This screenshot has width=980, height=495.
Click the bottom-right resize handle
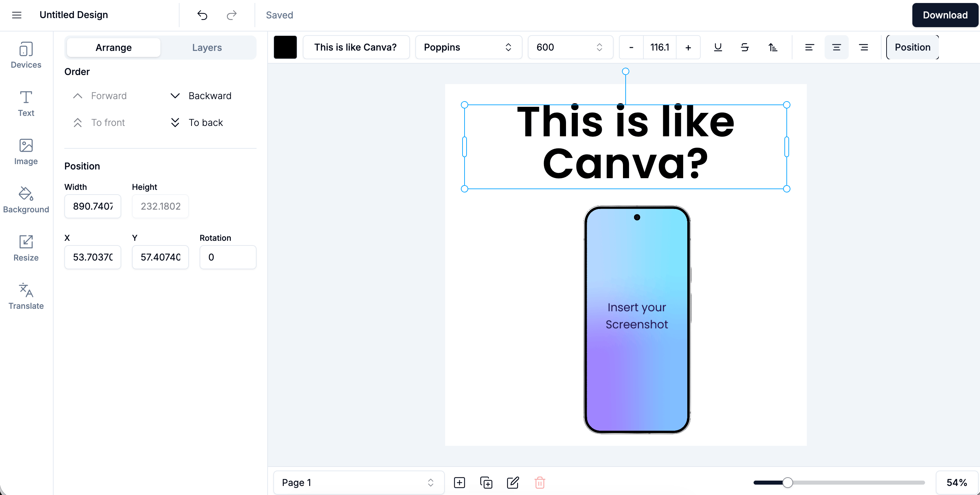[787, 189]
